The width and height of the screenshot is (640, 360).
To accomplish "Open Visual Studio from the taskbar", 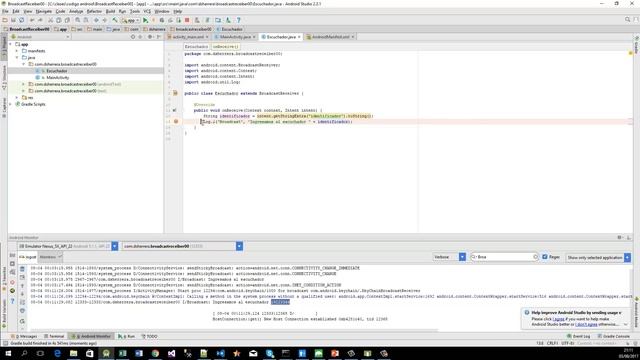I will coord(171,353).
